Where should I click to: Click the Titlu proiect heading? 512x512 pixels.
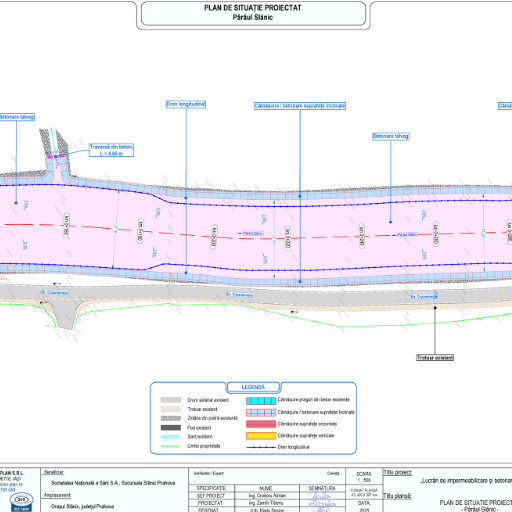[398, 472]
